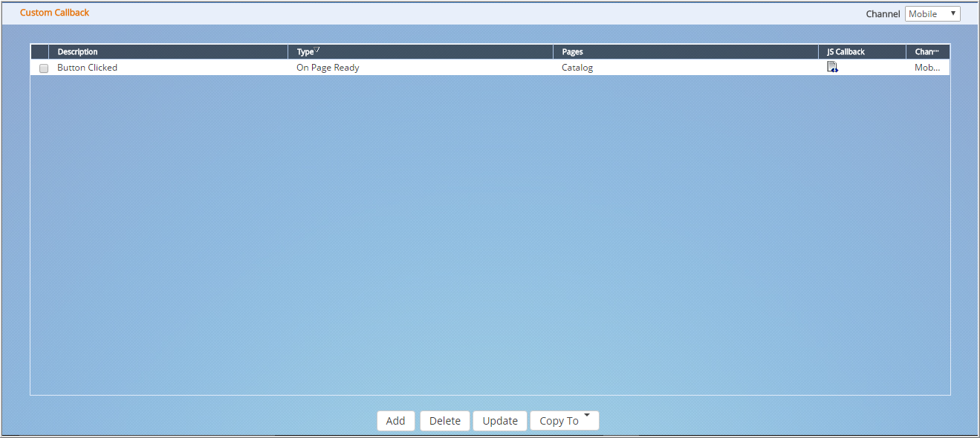980x438 pixels.
Task: Click the Custom Callback heading
Action: click(x=55, y=13)
